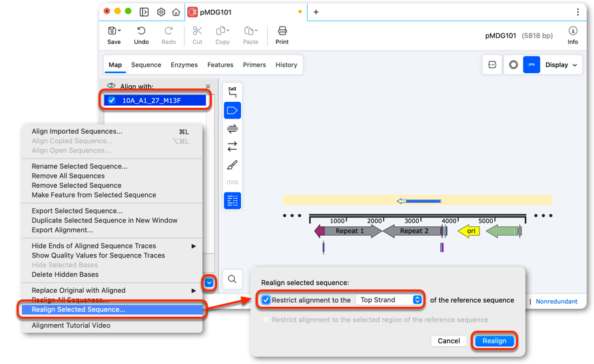This screenshot has width=594, height=364.
Task: Click the Undo arrow icon
Action: pyautogui.click(x=141, y=31)
